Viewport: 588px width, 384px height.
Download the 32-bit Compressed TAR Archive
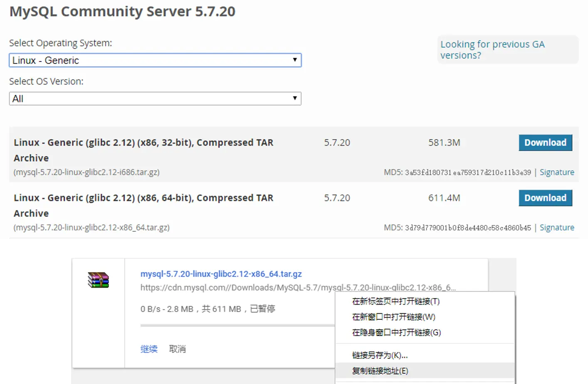point(545,143)
